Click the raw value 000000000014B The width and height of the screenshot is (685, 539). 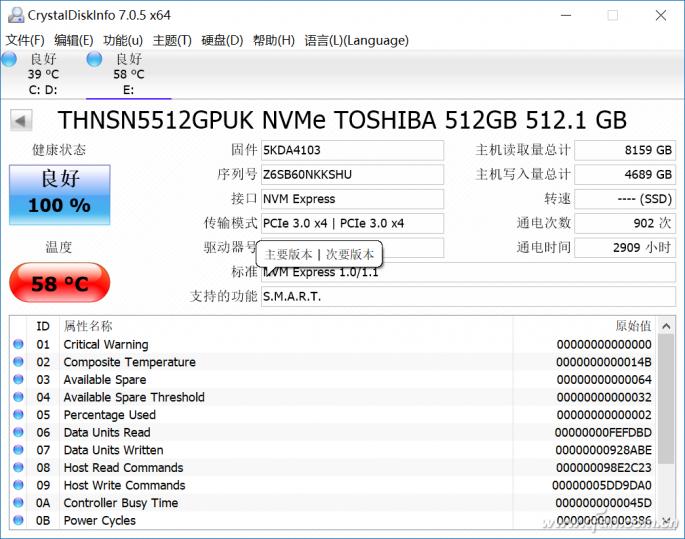604,362
